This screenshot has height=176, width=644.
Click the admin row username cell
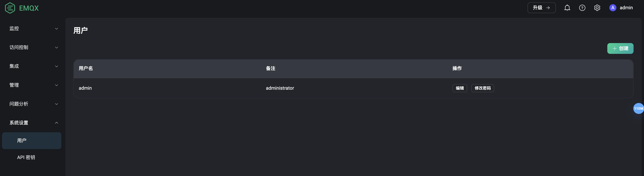pyautogui.click(x=85, y=88)
